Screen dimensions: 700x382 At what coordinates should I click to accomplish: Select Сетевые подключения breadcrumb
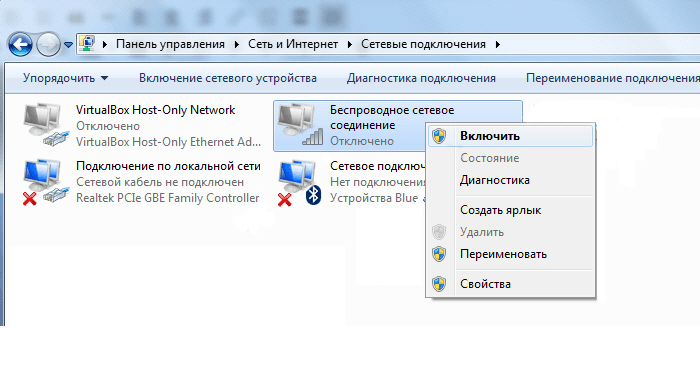pos(423,44)
